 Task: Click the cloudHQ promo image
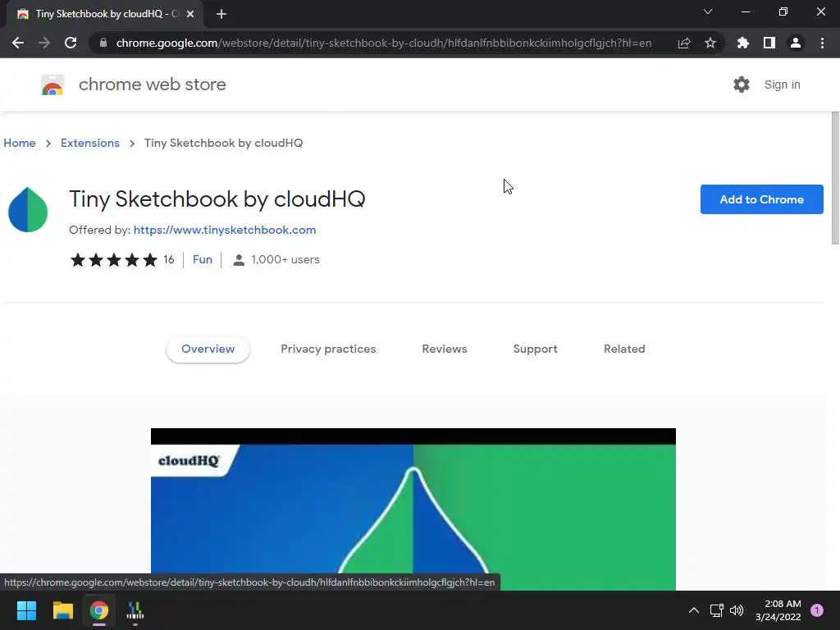pos(413,509)
